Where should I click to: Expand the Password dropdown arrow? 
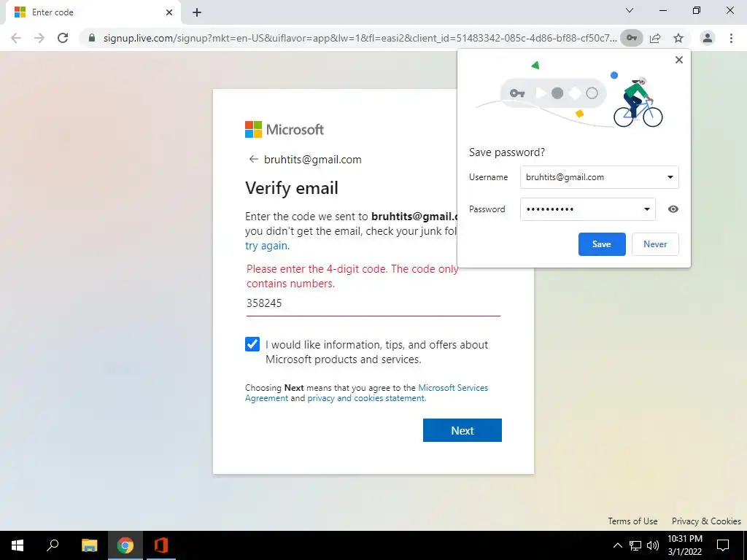point(646,209)
